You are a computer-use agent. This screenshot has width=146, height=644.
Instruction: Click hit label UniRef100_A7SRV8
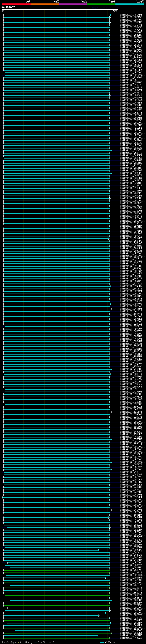pyautogui.click(x=131, y=25)
